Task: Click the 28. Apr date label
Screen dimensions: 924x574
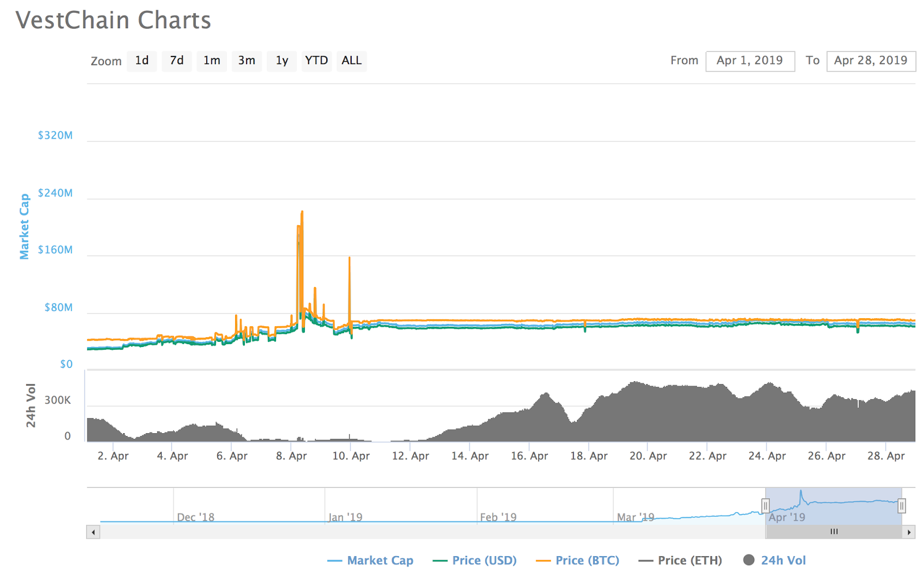Action: (x=886, y=456)
